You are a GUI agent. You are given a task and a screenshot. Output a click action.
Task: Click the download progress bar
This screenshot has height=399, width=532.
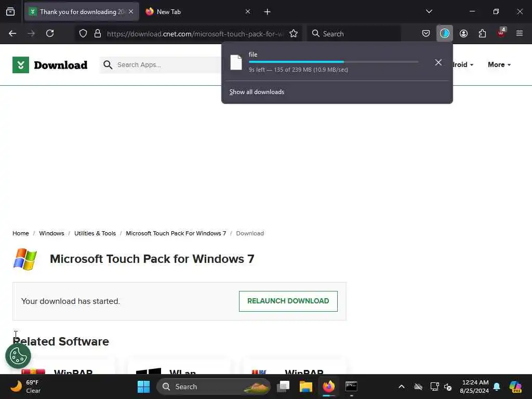click(x=333, y=62)
